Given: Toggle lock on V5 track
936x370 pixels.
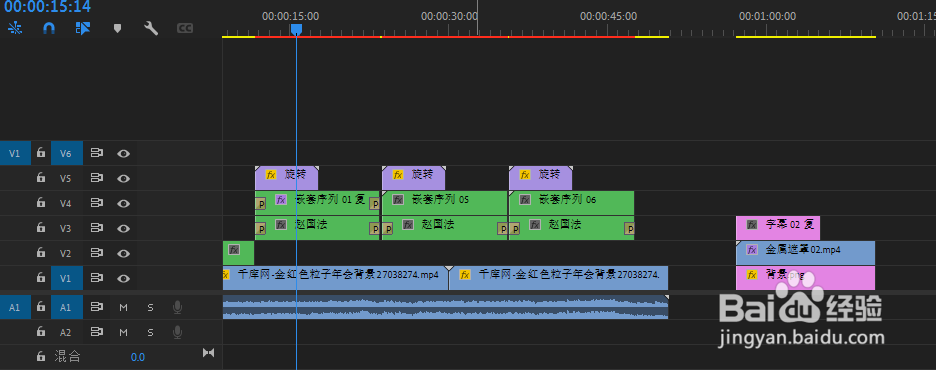Looking at the screenshot, I should point(41,178).
